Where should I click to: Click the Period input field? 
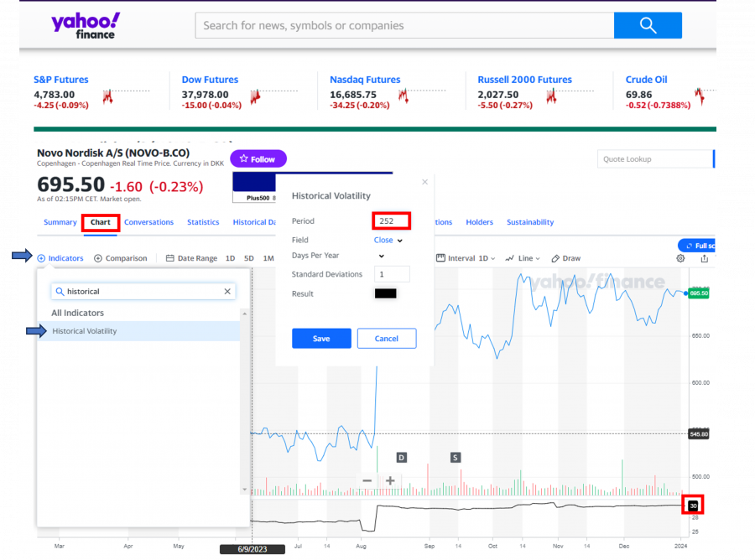392,220
